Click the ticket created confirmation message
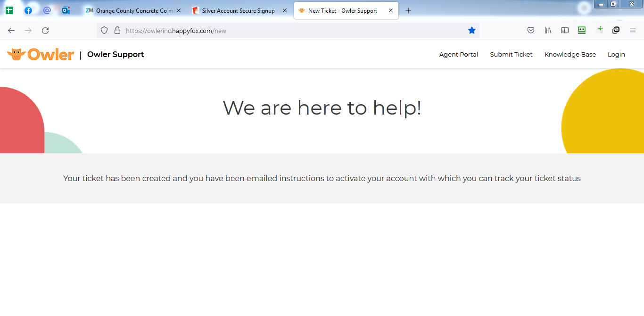Viewport: 644px width, 316px height. tap(322, 179)
